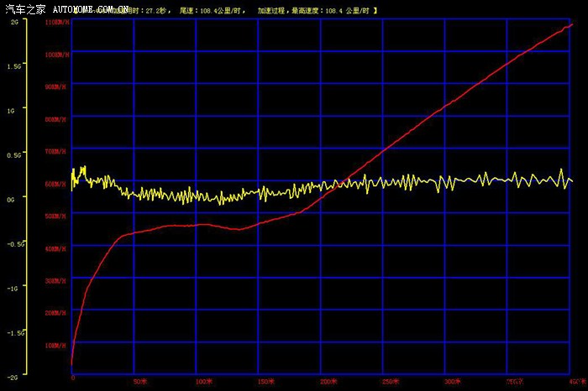Click the 110KM/H speed axis label

[57, 23]
